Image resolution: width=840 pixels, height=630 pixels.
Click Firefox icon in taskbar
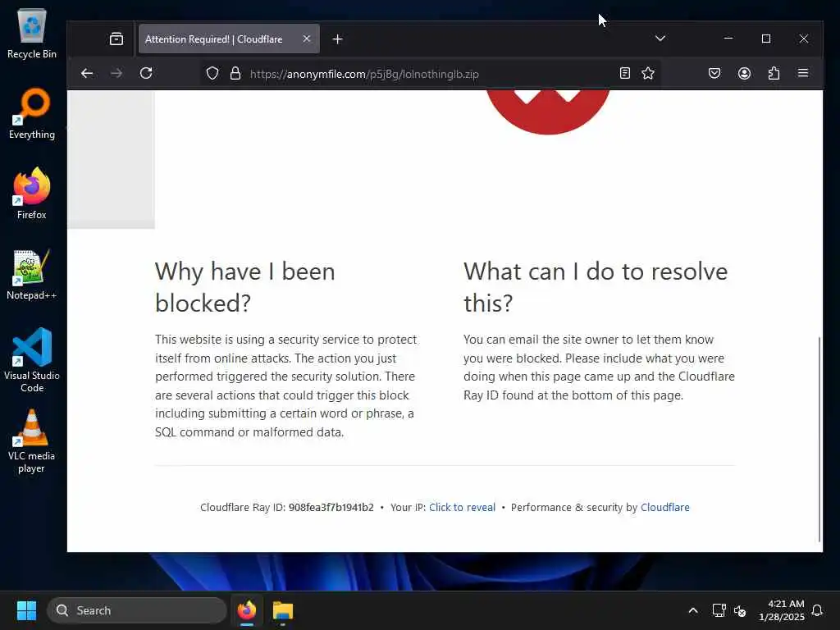tap(246, 610)
